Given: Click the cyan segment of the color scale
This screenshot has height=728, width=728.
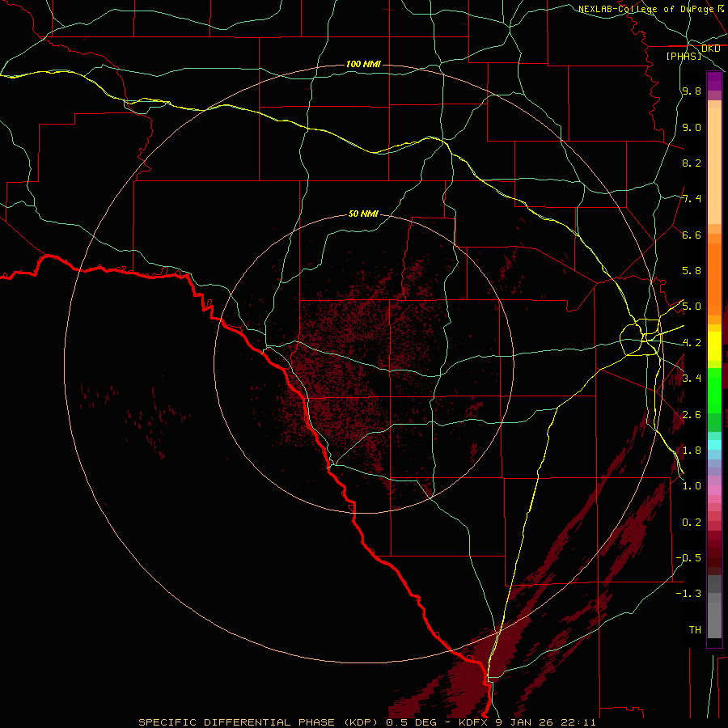Looking at the screenshot, I should point(714,445).
